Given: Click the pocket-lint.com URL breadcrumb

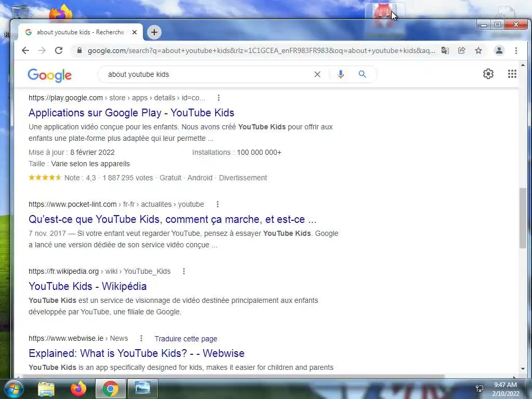Looking at the screenshot, I should [116, 204].
